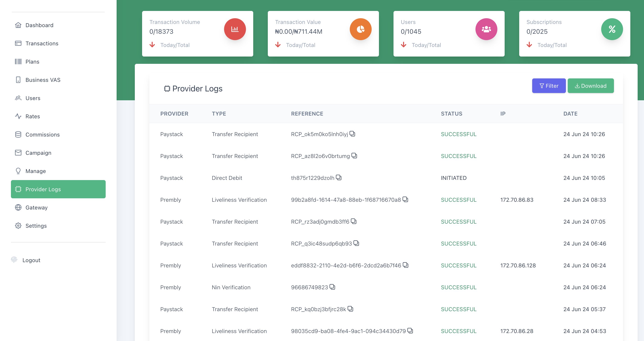The height and width of the screenshot is (341, 644).
Task: Click Transaction Volume value 0/18373
Action: (x=161, y=31)
